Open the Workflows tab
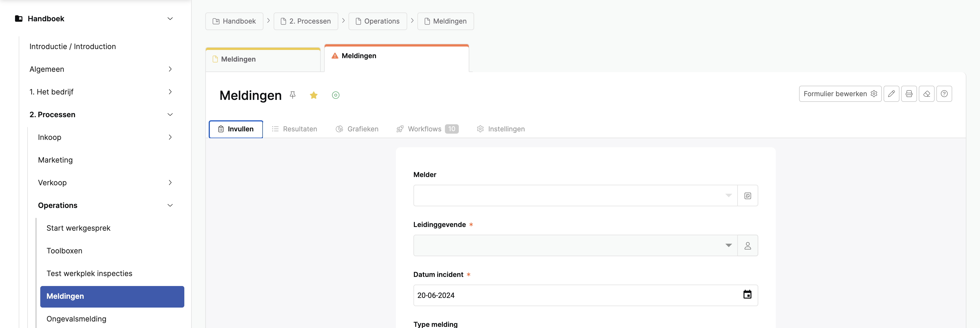 427,129
